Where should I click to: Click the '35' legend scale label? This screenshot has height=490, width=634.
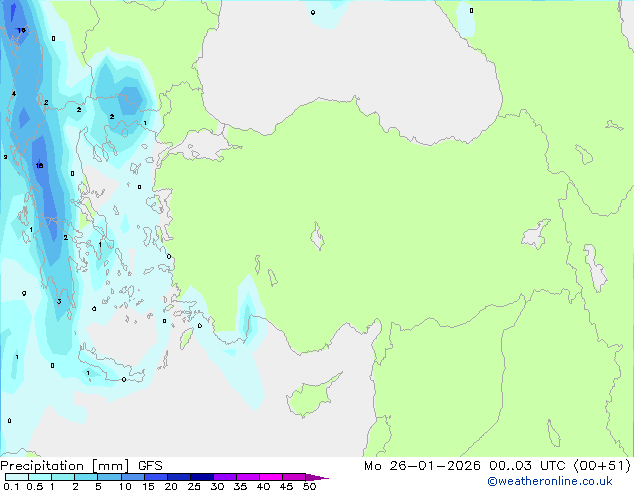coord(240,486)
